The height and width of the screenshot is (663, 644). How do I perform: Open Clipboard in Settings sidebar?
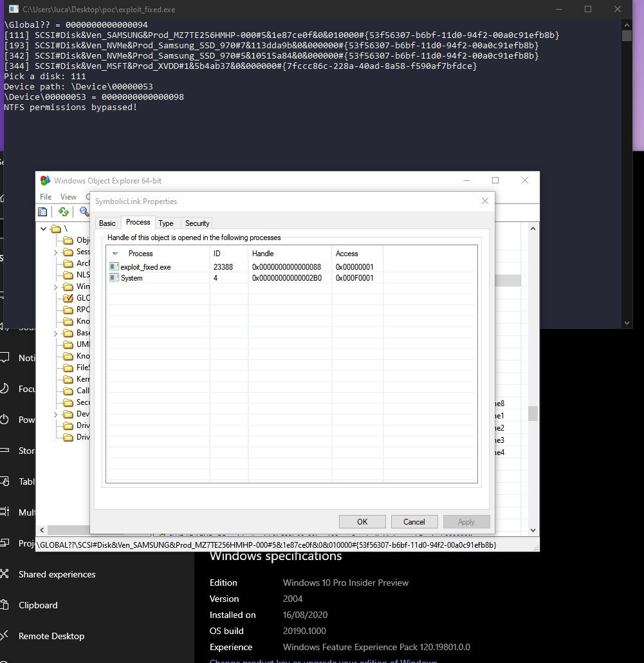(38, 605)
